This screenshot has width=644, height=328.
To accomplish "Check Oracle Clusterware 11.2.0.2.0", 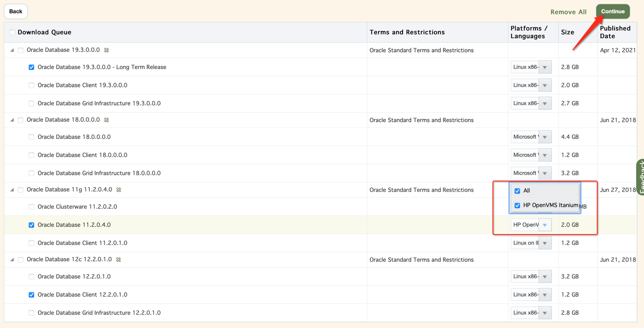I will (31, 207).
